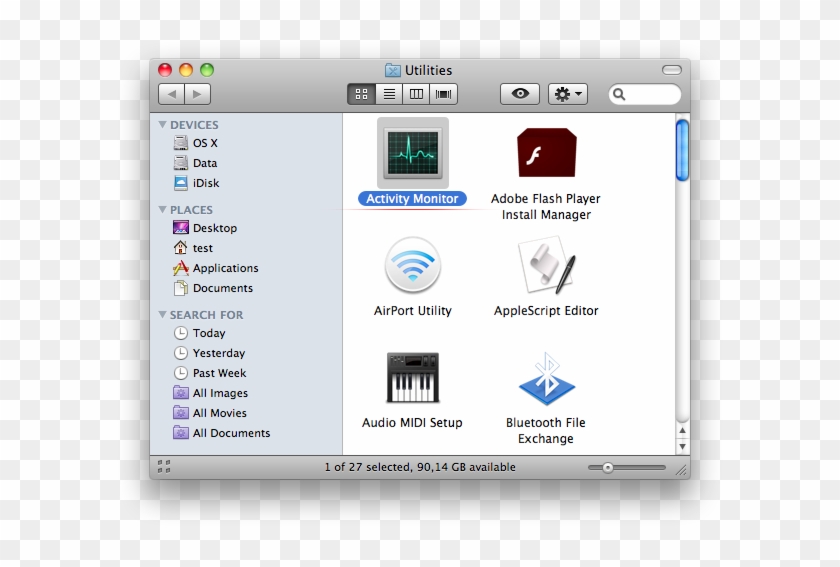
Task: Open the All Movies saved search
Action: click(x=210, y=413)
